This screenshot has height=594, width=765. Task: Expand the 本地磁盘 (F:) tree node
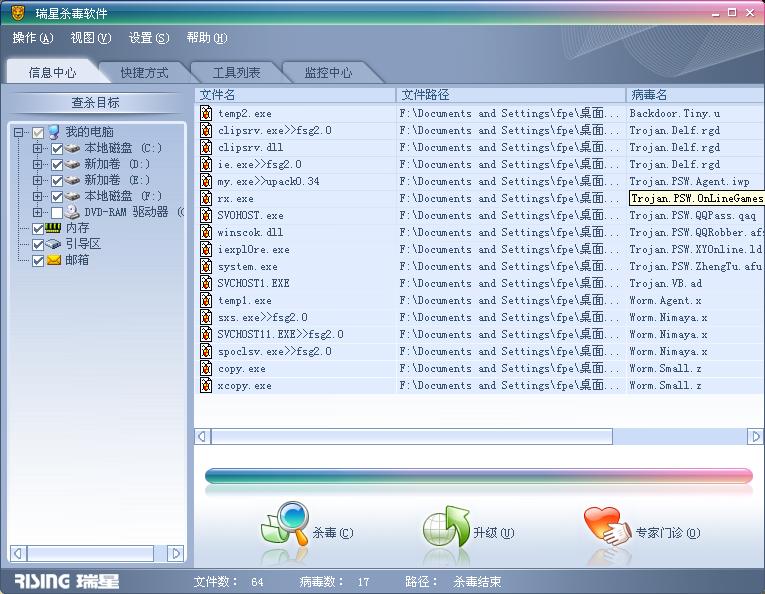tap(38, 196)
